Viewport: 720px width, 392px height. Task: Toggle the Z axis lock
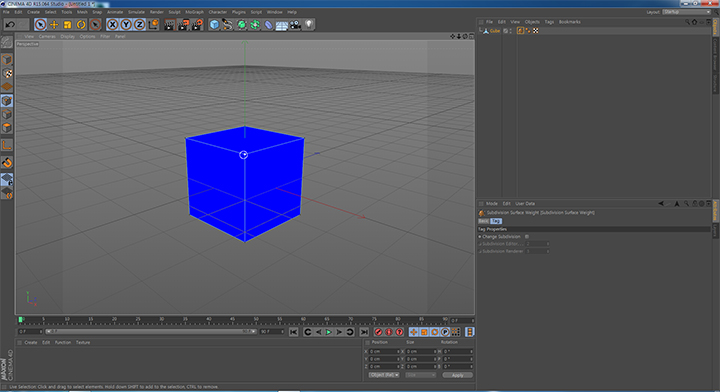[139, 24]
